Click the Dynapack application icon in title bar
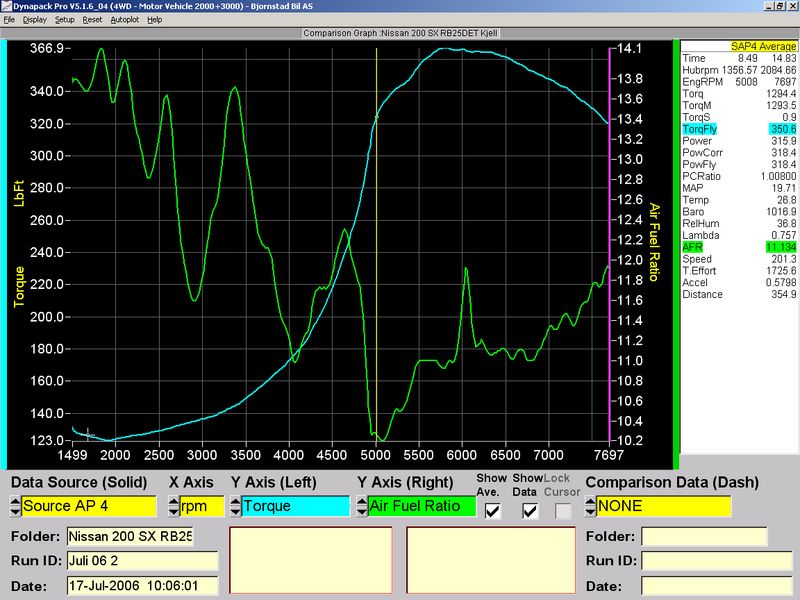 pyautogui.click(x=6, y=6)
